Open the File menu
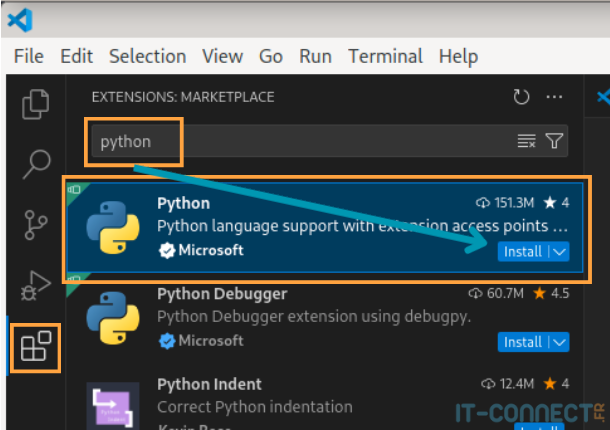This screenshot has height=430, width=610. pos(29,56)
